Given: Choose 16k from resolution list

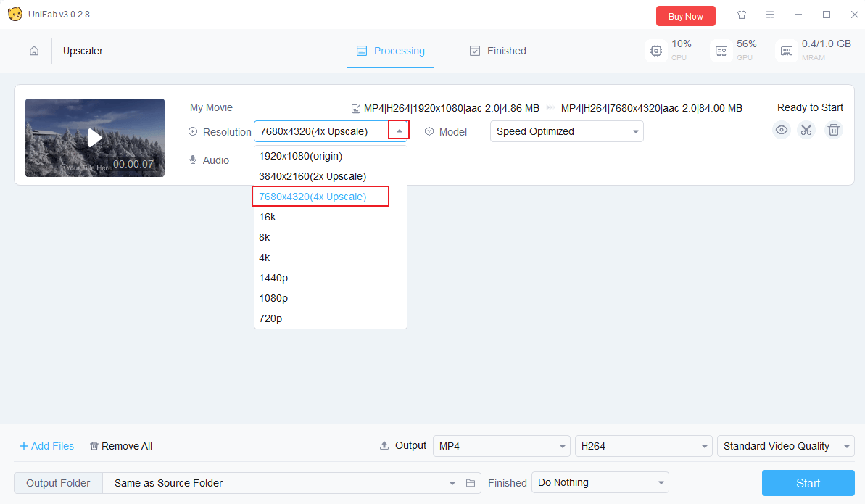Looking at the screenshot, I should point(331,217).
